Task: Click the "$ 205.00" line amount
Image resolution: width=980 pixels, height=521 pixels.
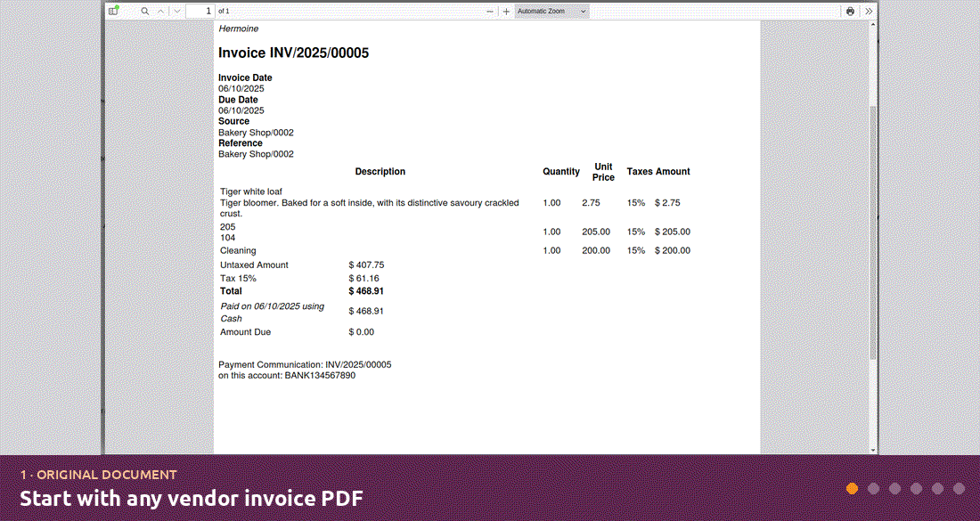Action: click(673, 232)
